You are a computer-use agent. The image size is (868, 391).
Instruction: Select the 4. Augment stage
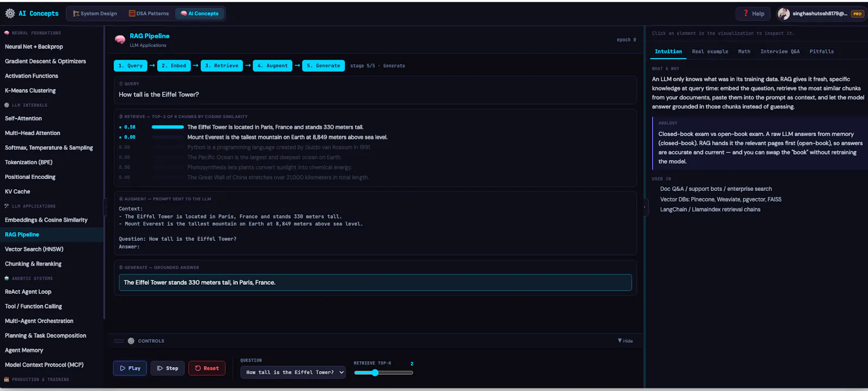click(272, 66)
